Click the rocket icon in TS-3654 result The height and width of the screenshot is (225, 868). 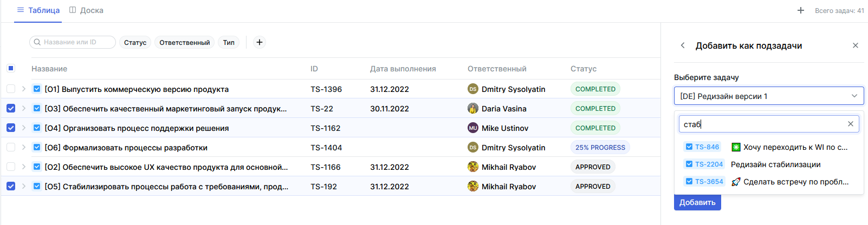coord(736,182)
